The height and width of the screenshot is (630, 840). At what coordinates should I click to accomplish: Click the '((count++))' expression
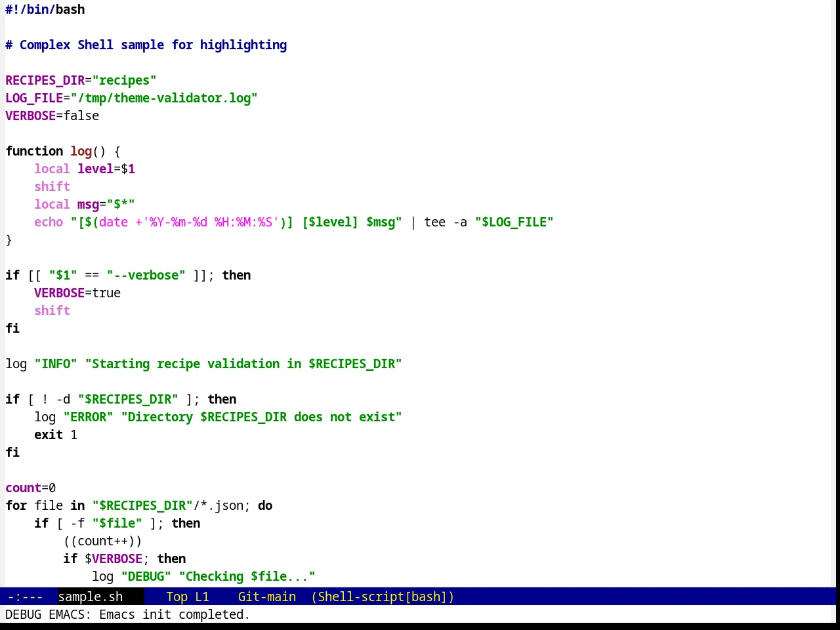click(103, 541)
